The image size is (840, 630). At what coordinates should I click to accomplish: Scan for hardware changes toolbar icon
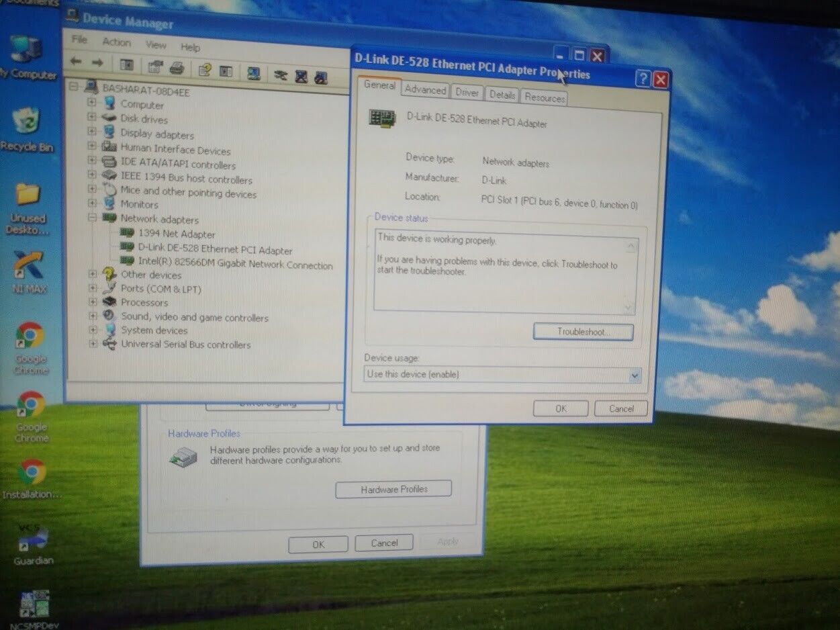254,73
